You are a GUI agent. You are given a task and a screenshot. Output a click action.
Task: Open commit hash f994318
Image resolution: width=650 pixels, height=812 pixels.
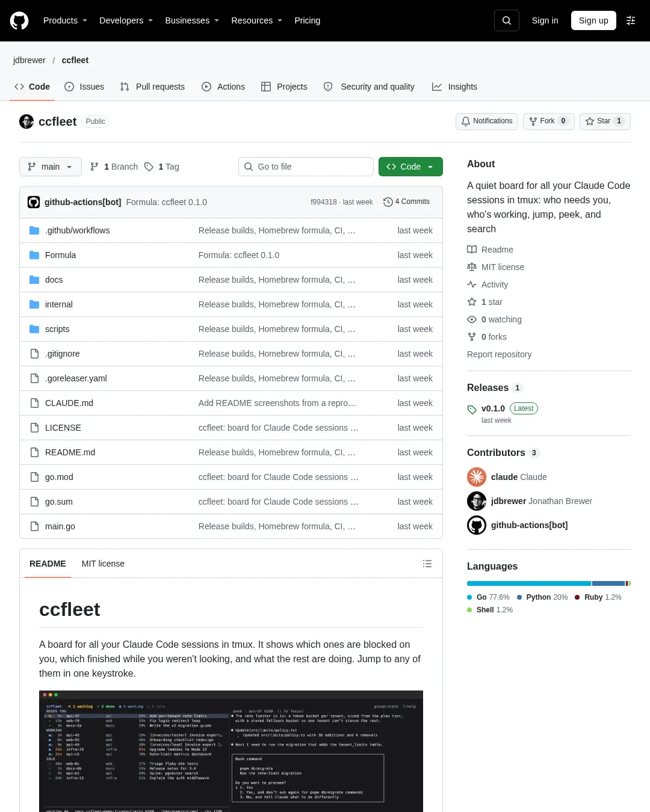point(323,202)
